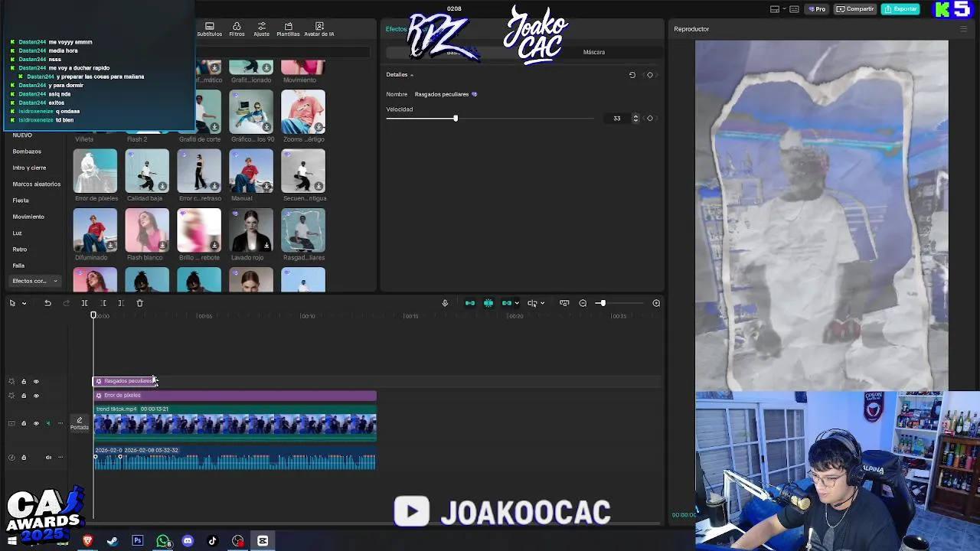Pick the Error de píxeles effect thumbnail
The image size is (980, 551).
[95, 171]
